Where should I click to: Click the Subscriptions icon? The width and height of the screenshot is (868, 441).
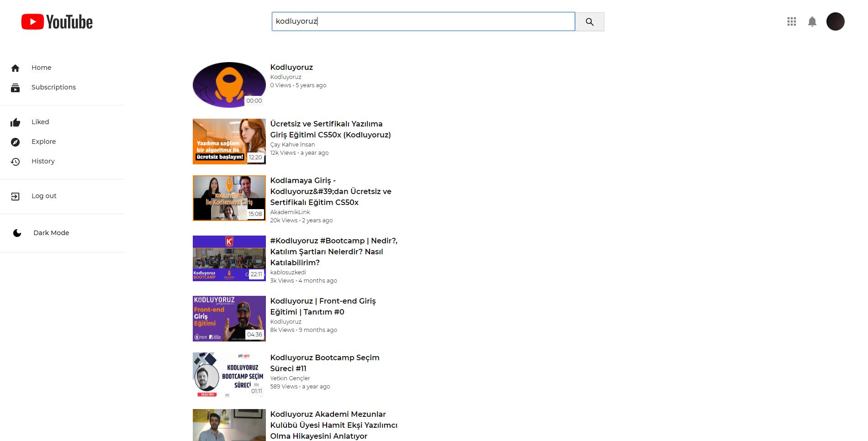coord(16,87)
